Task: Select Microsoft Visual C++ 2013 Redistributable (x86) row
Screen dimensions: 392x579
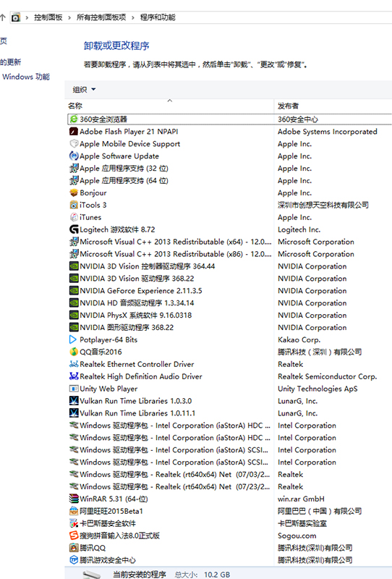Action: 228,254
